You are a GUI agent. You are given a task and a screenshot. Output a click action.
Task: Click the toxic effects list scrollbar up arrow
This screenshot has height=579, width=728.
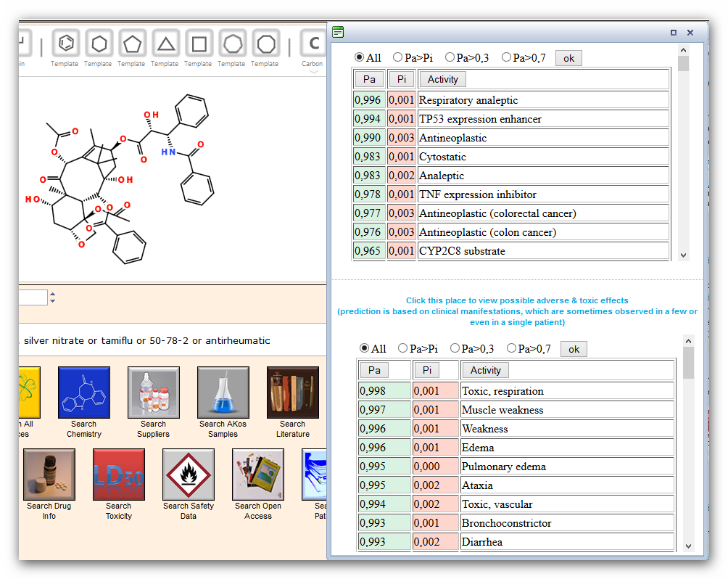(689, 341)
